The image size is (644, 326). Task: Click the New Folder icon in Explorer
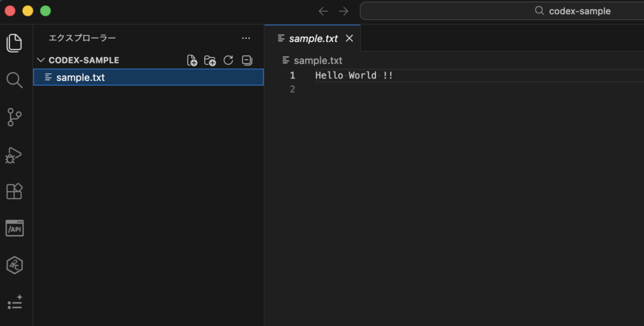point(210,60)
